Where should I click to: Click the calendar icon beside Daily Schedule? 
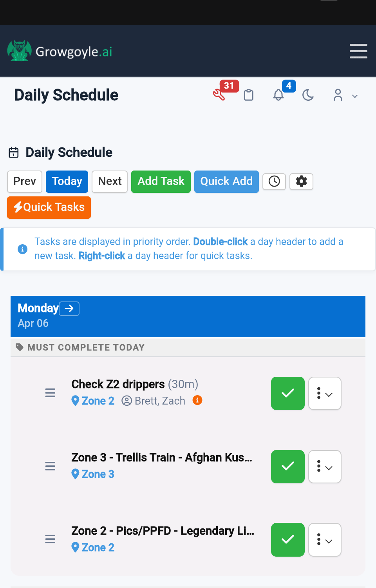pos(14,153)
